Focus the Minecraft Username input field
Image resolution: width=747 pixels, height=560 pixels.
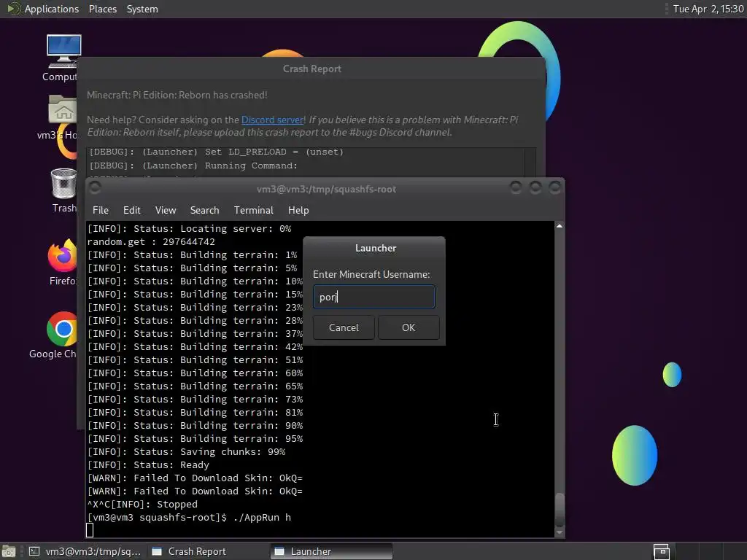(374, 297)
